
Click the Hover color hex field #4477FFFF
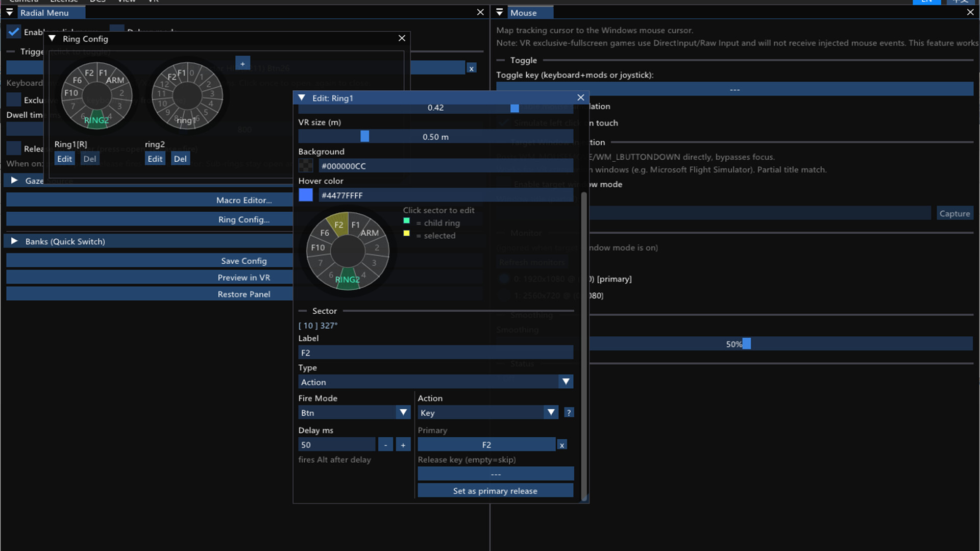446,195
